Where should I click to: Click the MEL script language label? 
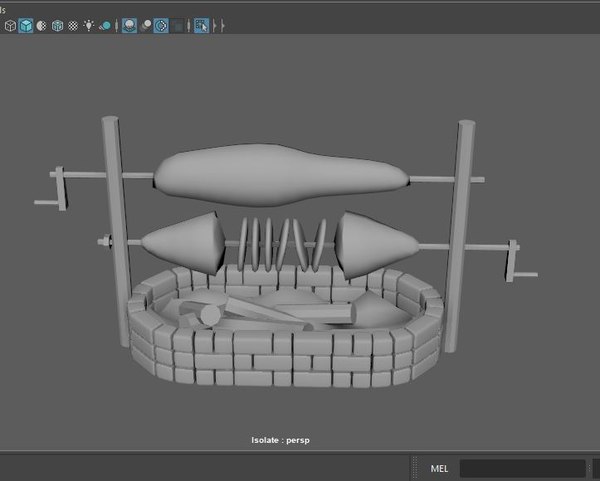click(x=439, y=468)
